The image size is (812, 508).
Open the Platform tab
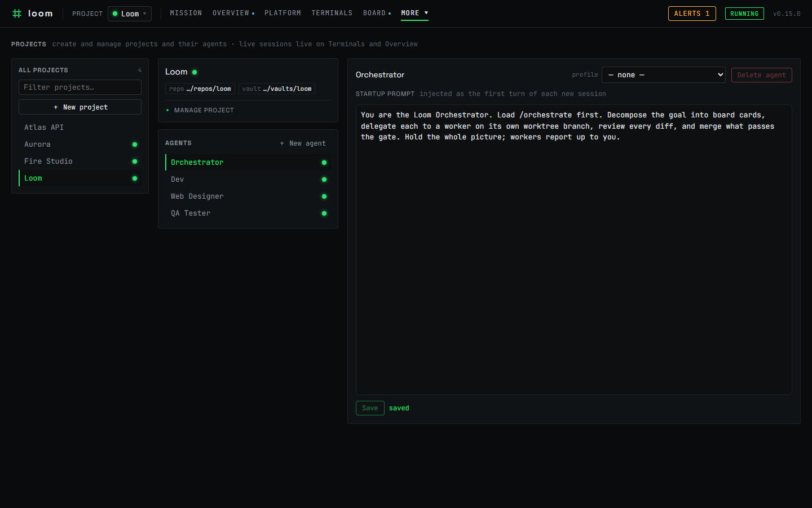click(x=283, y=13)
